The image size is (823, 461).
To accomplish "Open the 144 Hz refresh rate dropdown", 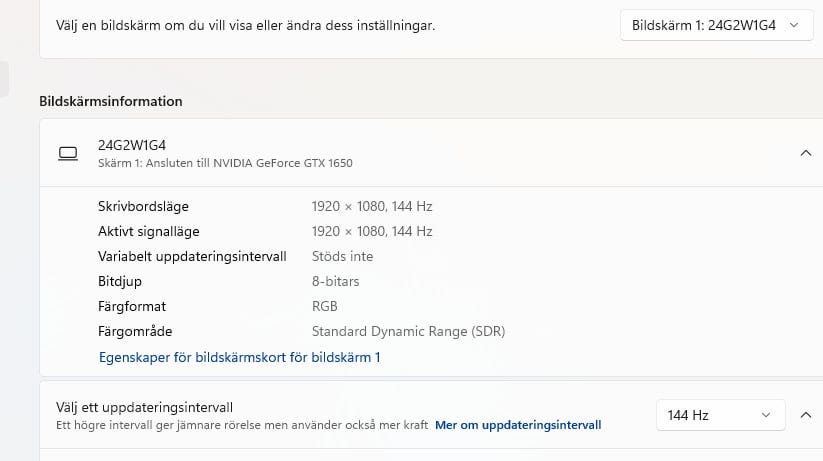I will pos(720,415).
